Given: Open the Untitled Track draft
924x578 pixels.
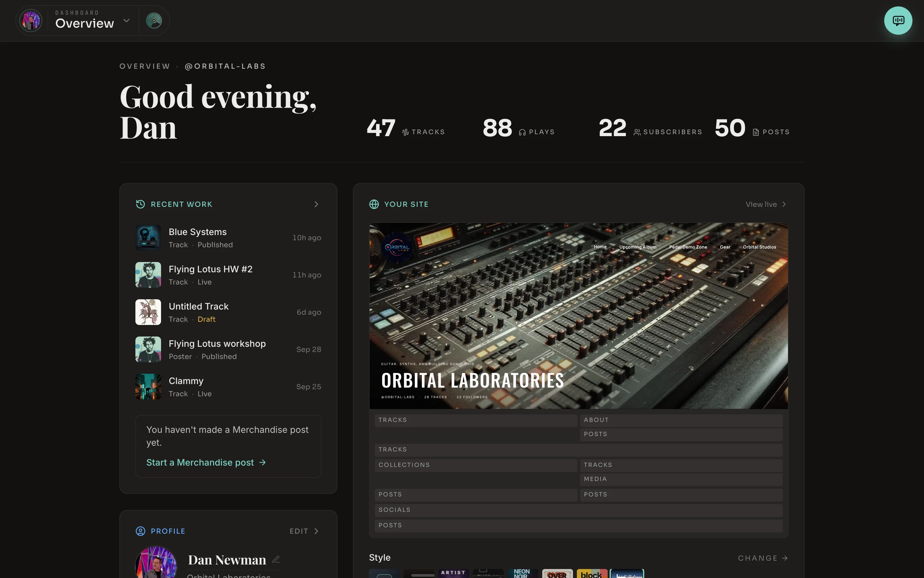Looking at the screenshot, I should coord(228,312).
